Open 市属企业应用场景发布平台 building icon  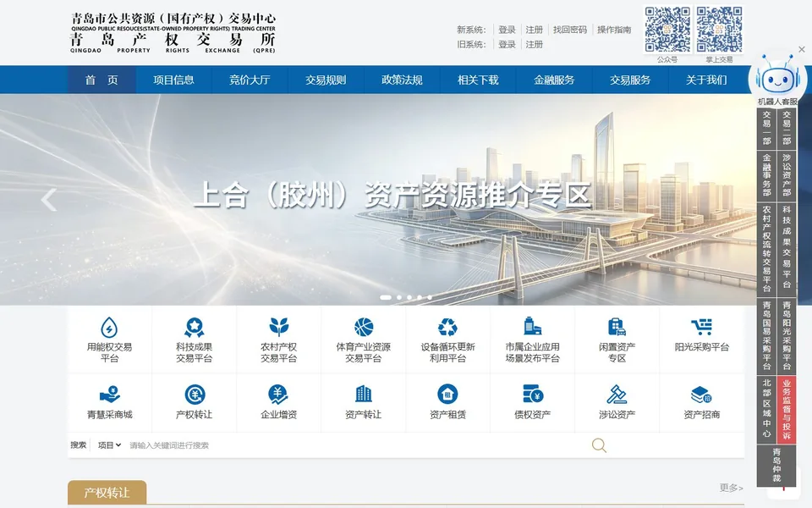532,327
